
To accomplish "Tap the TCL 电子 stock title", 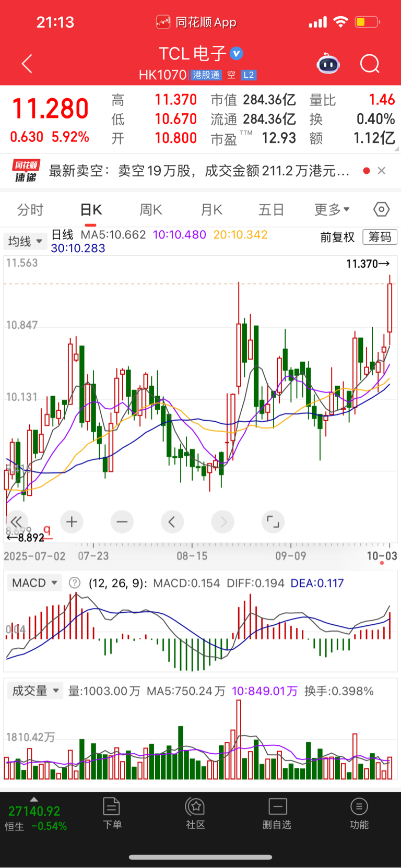I will pyautogui.click(x=192, y=53).
